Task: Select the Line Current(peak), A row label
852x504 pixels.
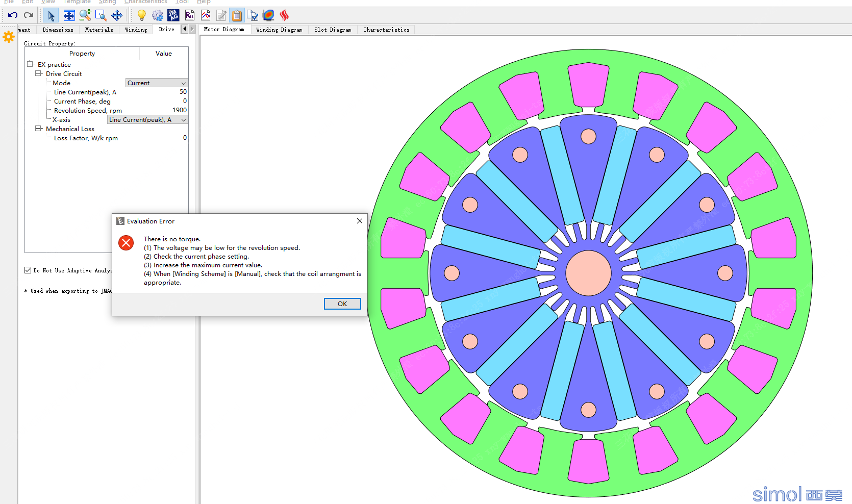Action: 85,92
